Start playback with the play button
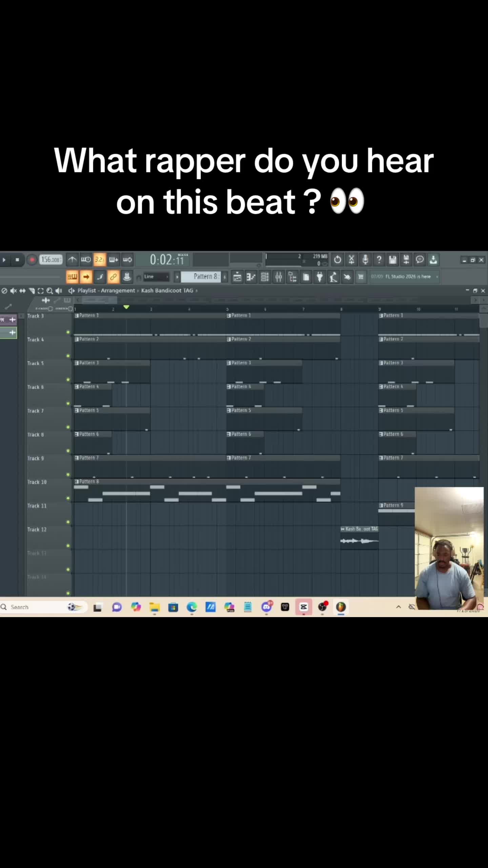488x868 pixels. click(x=4, y=260)
